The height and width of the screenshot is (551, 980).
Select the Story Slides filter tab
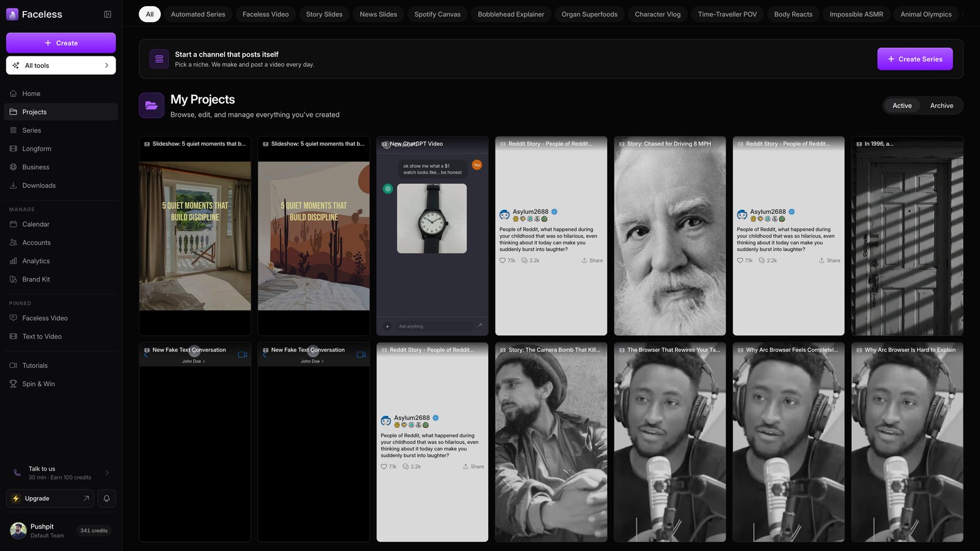[x=324, y=14]
